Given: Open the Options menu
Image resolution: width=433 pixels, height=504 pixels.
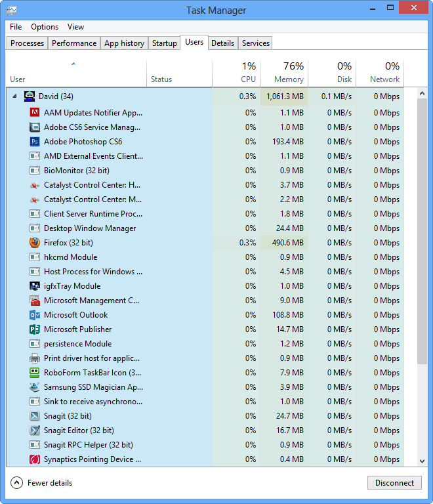Looking at the screenshot, I should (45, 27).
